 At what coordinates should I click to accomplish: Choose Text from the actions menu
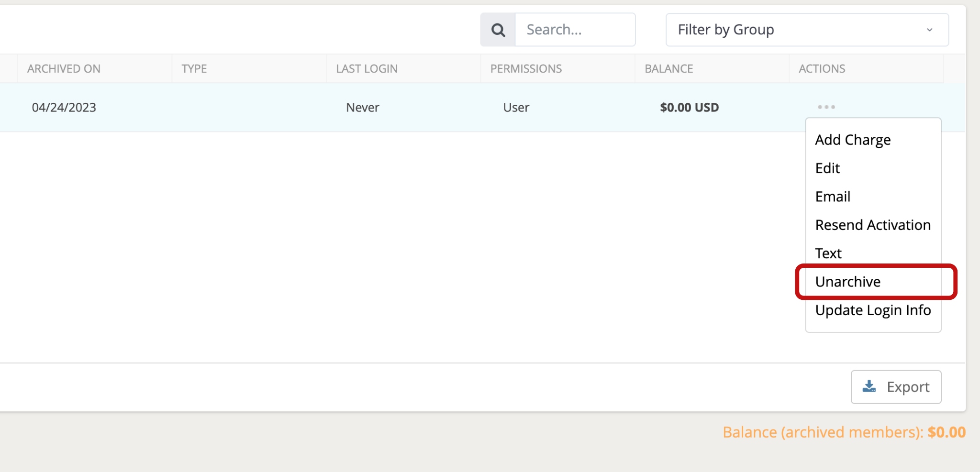click(x=828, y=253)
